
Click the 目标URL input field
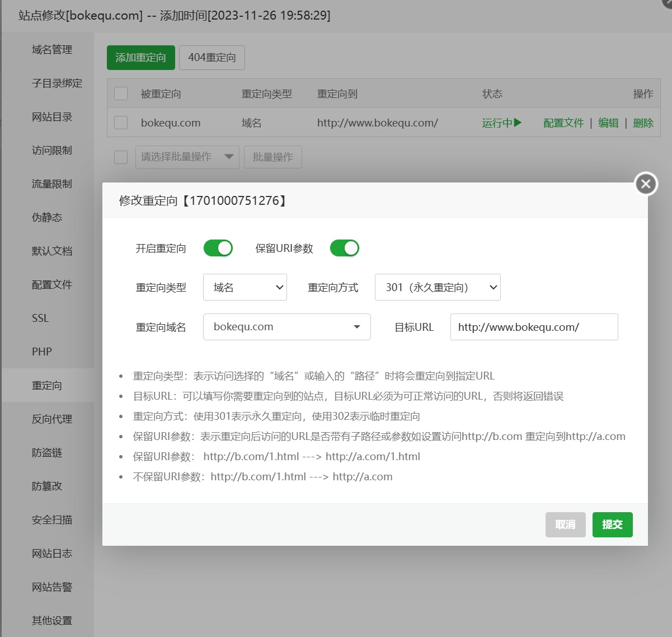point(534,327)
